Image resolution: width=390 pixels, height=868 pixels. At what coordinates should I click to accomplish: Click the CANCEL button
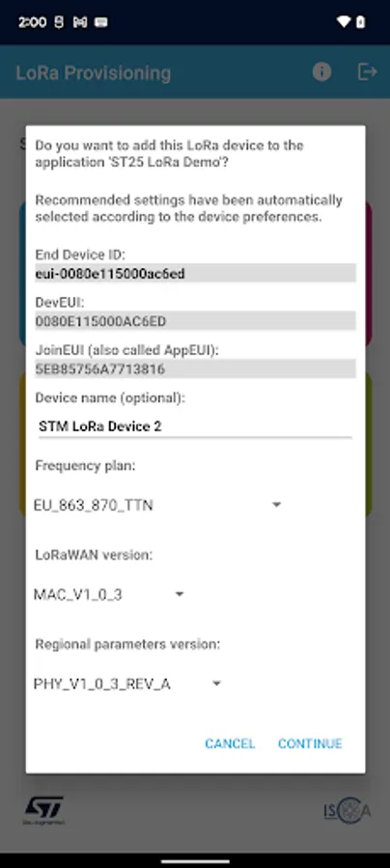230,744
